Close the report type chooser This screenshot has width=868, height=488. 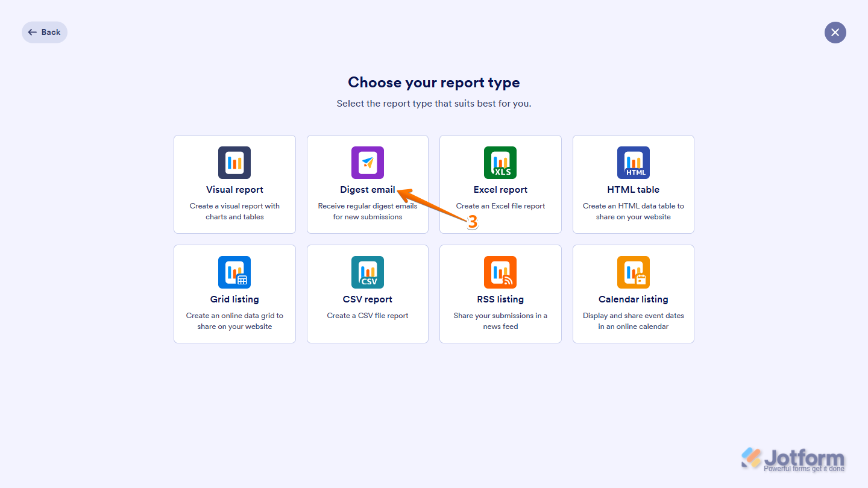835,32
